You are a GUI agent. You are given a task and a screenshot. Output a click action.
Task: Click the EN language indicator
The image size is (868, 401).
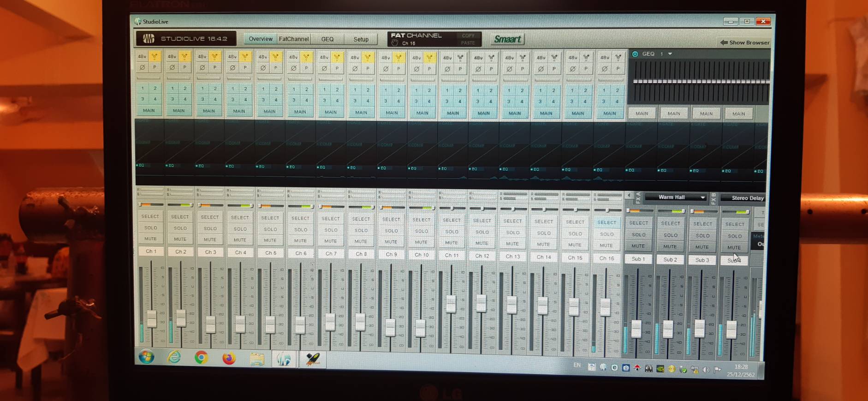tap(577, 365)
